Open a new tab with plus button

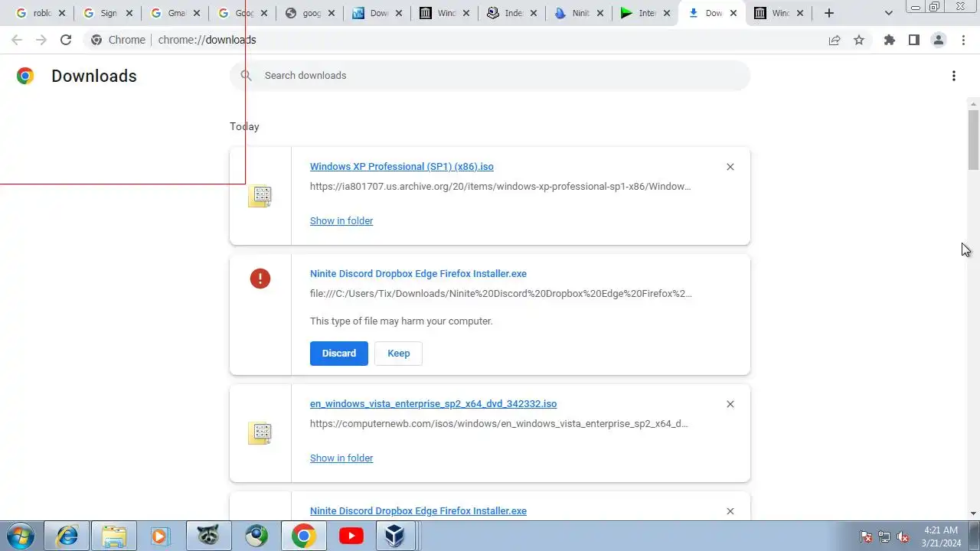tap(828, 13)
